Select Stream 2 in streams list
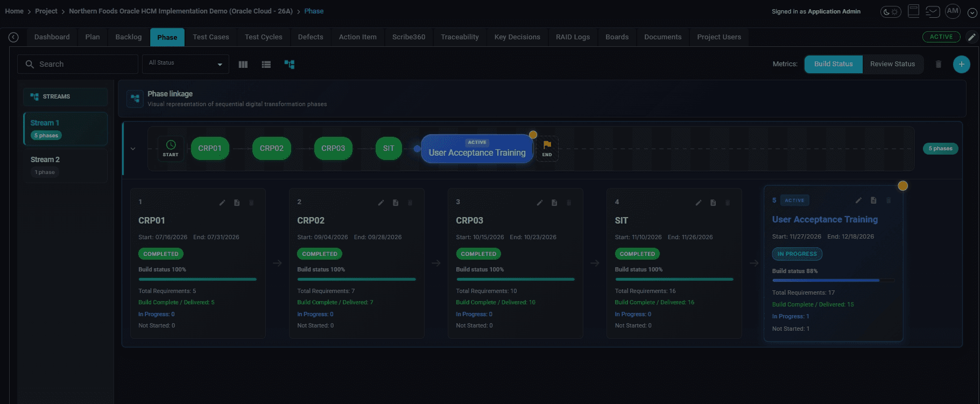 tap(66, 165)
